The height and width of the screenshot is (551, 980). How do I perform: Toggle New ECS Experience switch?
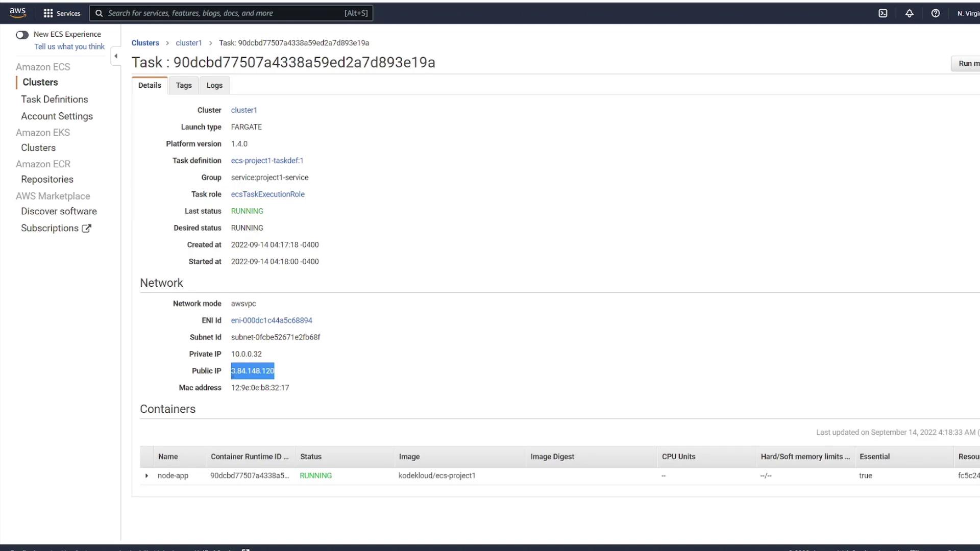coord(22,35)
